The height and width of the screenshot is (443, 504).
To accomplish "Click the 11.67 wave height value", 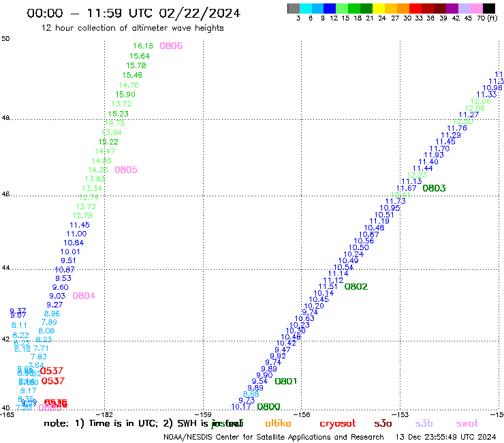I will click(x=407, y=189).
